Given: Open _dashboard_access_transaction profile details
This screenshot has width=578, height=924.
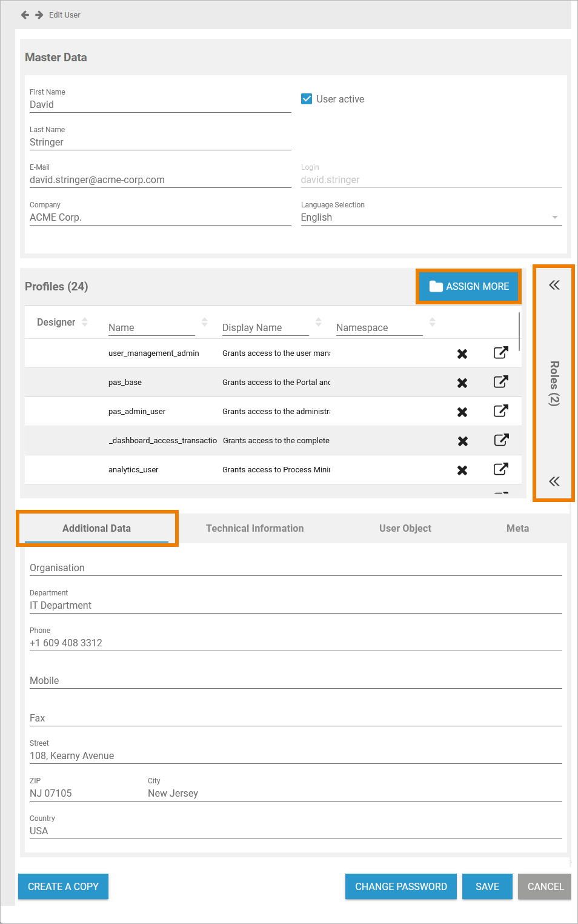Looking at the screenshot, I should [x=501, y=440].
